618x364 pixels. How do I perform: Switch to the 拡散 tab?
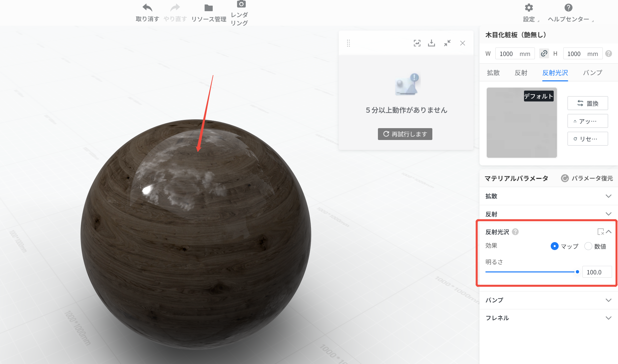493,73
